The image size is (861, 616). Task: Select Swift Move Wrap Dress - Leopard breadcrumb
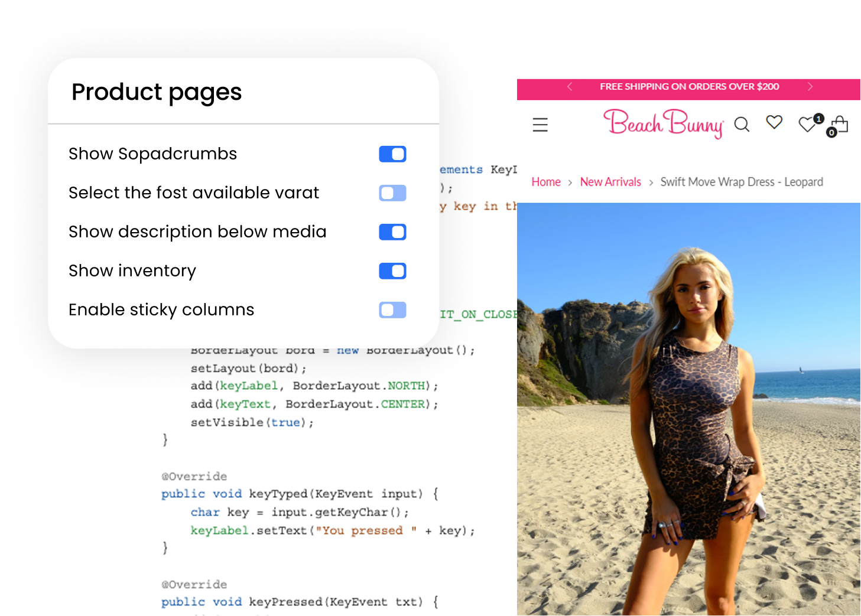[741, 182]
